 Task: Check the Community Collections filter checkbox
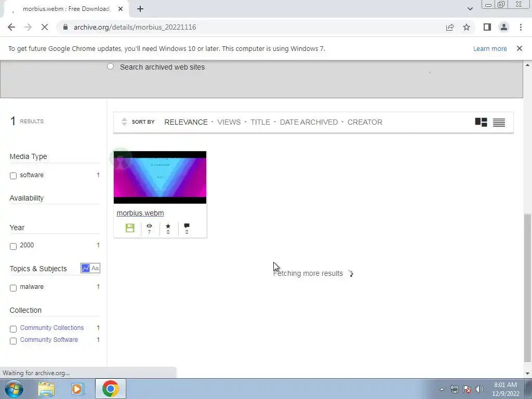point(13,329)
